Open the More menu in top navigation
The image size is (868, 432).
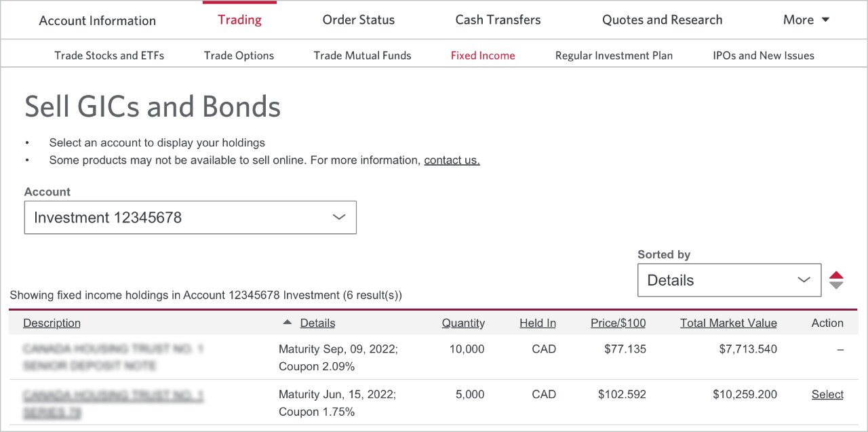806,20
